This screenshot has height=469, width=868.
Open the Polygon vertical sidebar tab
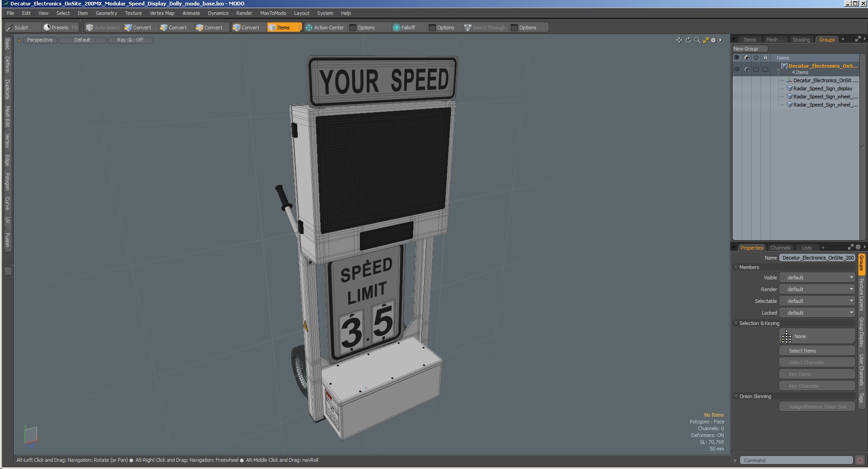click(7, 181)
